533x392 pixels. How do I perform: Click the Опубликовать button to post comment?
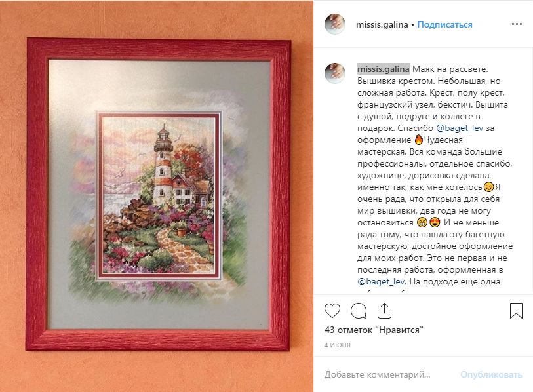point(491,374)
